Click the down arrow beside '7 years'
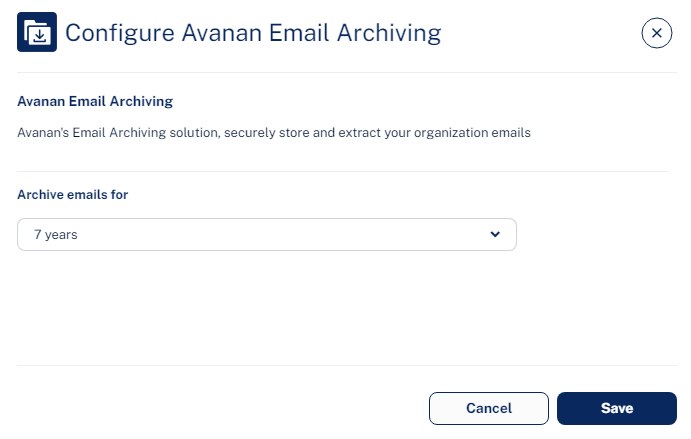 pos(495,234)
